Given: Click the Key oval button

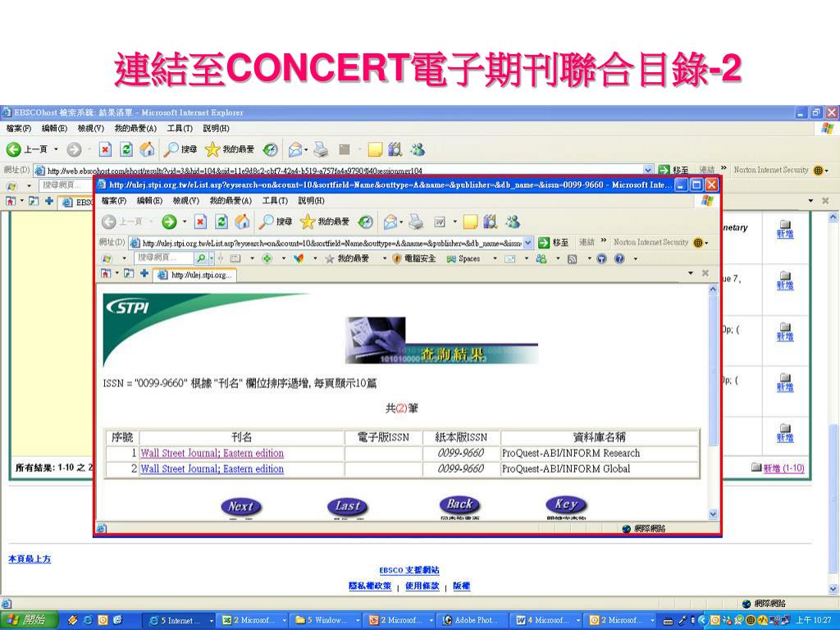Looking at the screenshot, I should [566, 504].
